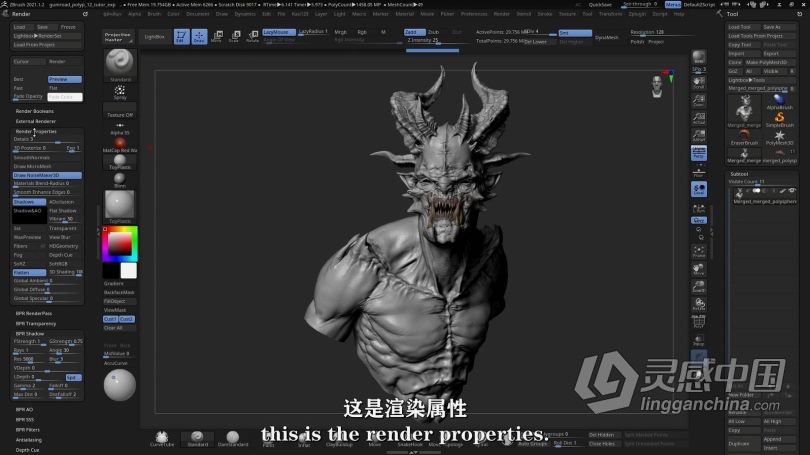Collapse the BPR Shadow section
The image size is (810, 455).
pos(30,334)
